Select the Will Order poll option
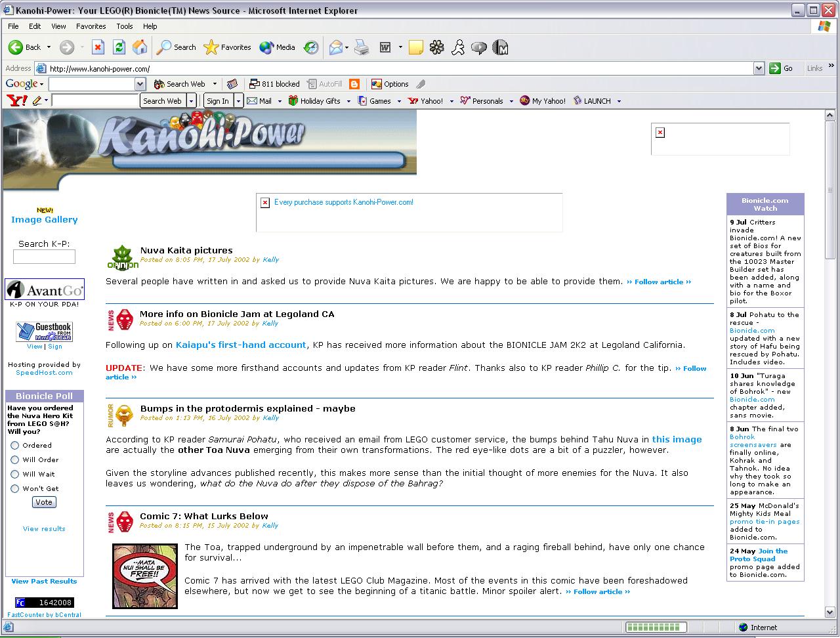Viewport: 840px width, 638px height. click(x=14, y=459)
